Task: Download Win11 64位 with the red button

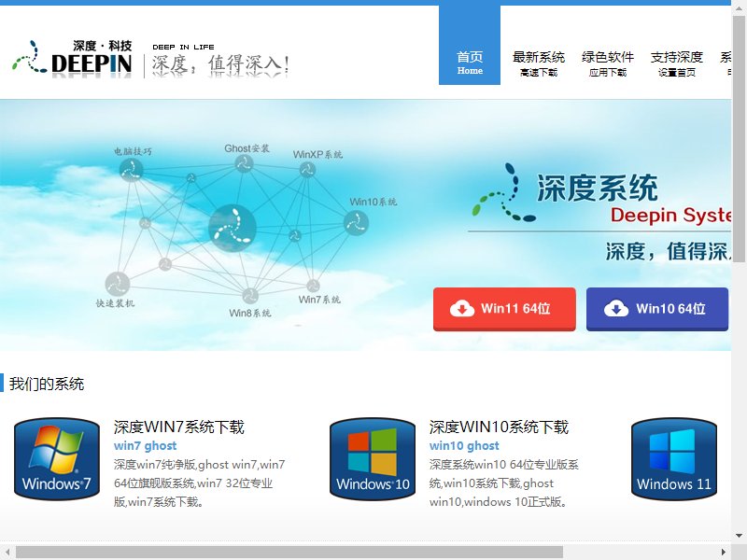Action: click(x=504, y=309)
